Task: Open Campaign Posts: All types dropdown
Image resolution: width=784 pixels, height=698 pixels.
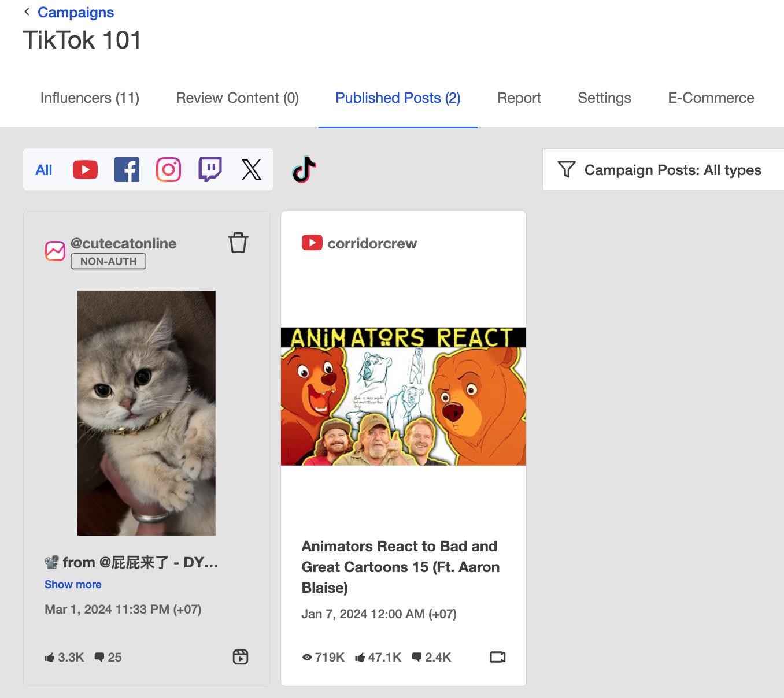Action: coord(663,169)
